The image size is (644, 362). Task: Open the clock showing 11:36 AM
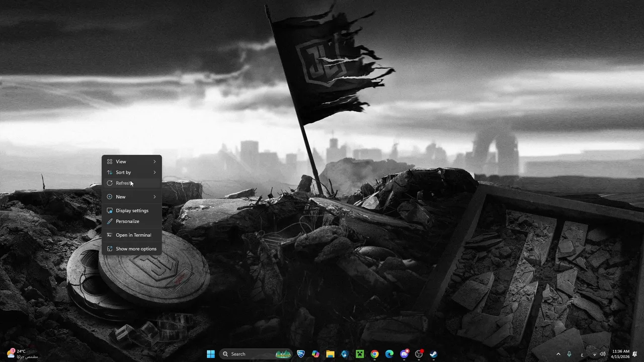(x=620, y=354)
